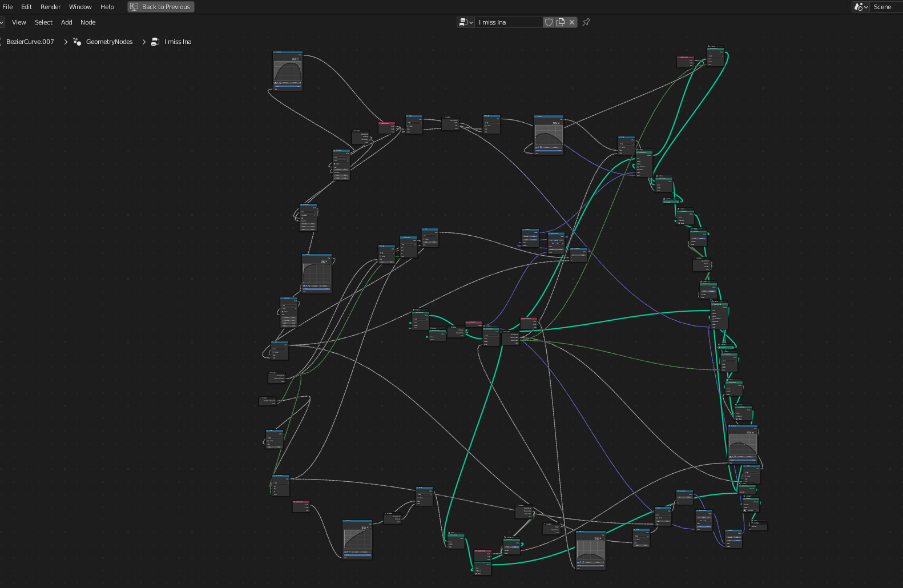This screenshot has height=588, width=903.
Task: Toggle the pin node tree icon
Action: coord(586,22)
